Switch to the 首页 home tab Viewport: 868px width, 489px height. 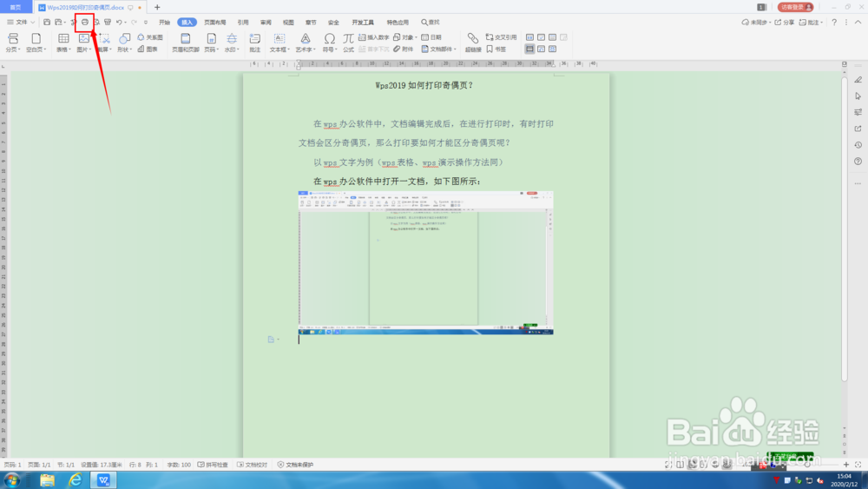tap(16, 7)
